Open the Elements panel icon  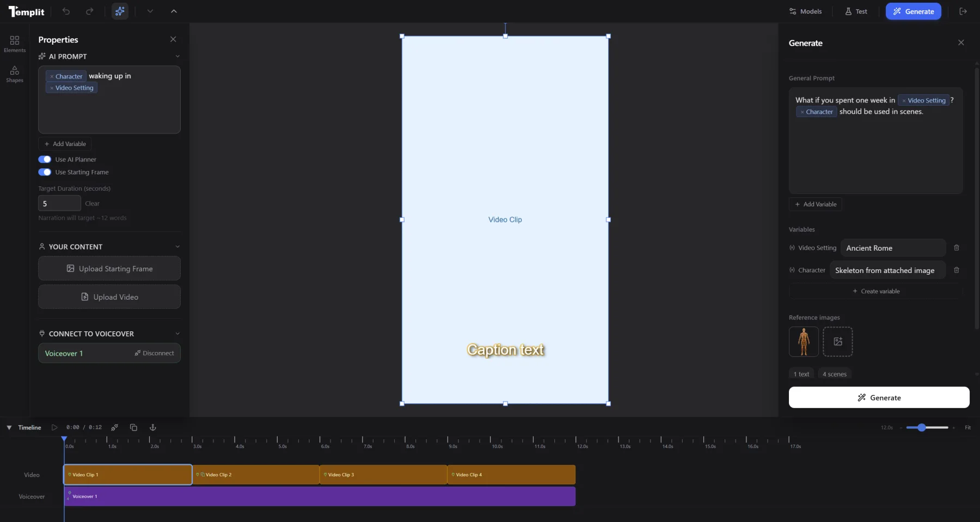(15, 44)
